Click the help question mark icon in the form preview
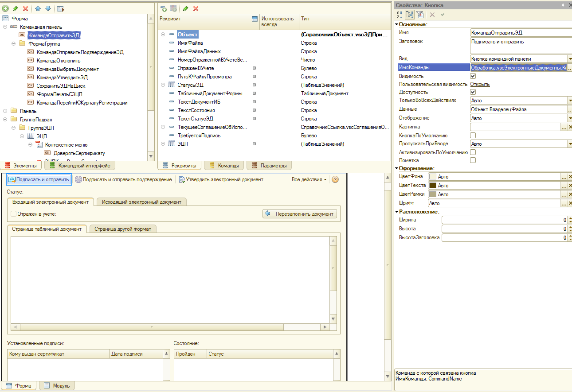The image size is (572, 392). click(x=335, y=179)
